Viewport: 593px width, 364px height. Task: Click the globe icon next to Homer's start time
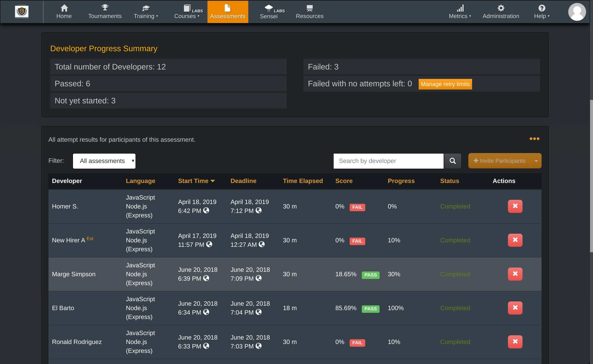coord(206,211)
